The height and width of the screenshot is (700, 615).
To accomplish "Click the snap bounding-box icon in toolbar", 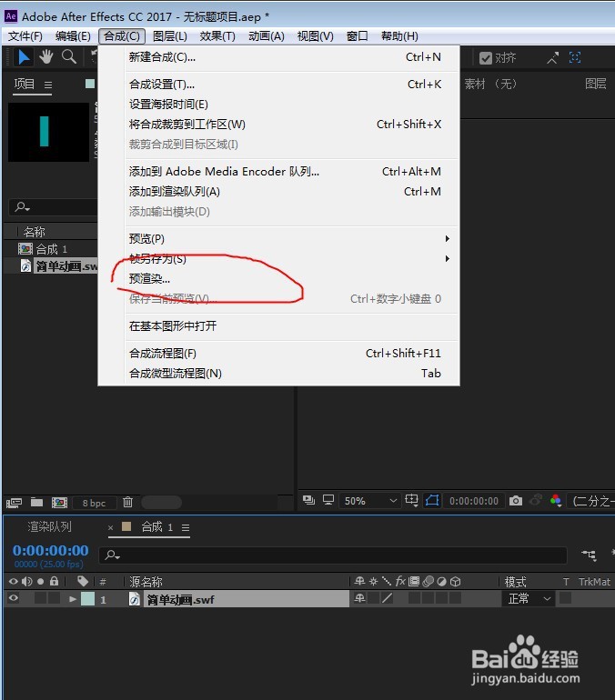I will pyautogui.click(x=575, y=57).
